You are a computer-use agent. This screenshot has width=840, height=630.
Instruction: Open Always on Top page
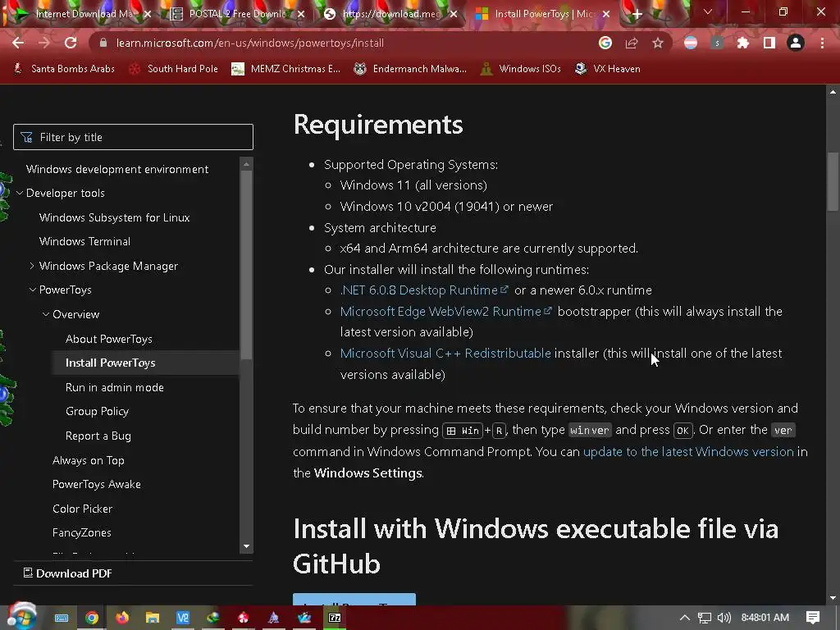point(89,460)
